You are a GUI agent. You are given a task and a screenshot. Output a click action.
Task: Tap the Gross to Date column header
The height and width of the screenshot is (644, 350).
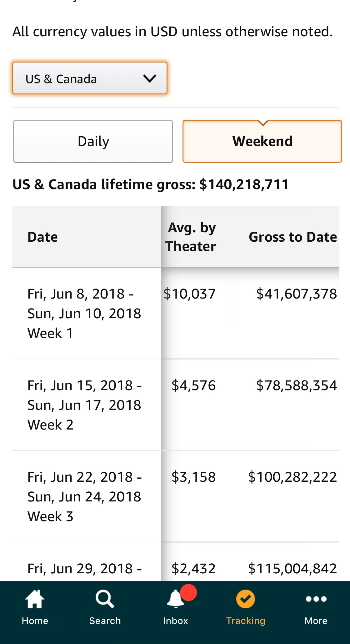(292, 237)
